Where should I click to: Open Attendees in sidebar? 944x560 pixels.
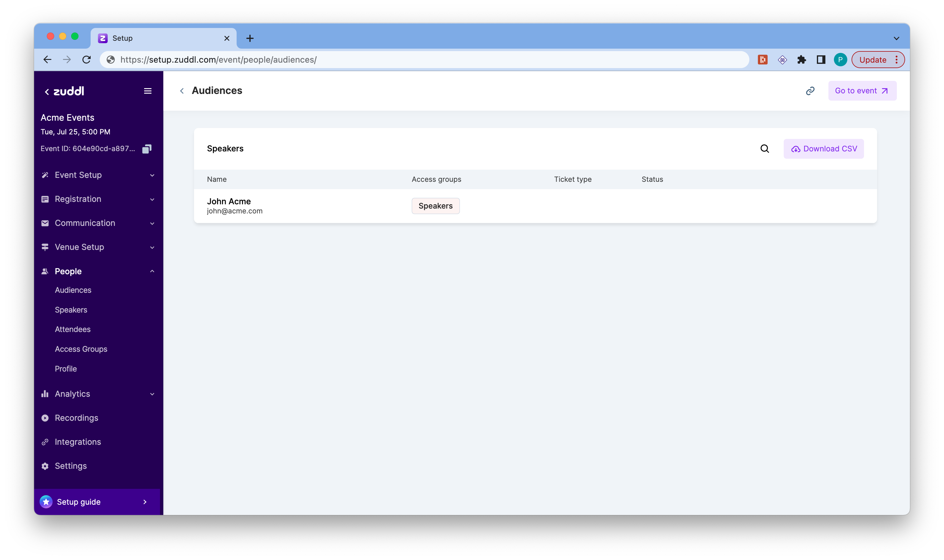[x=72, y=329]
